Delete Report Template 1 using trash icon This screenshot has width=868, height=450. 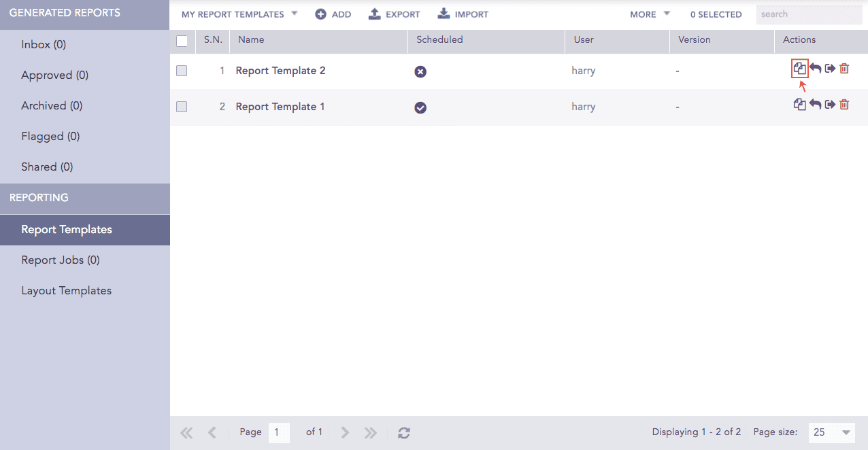(x=844, y=105)
